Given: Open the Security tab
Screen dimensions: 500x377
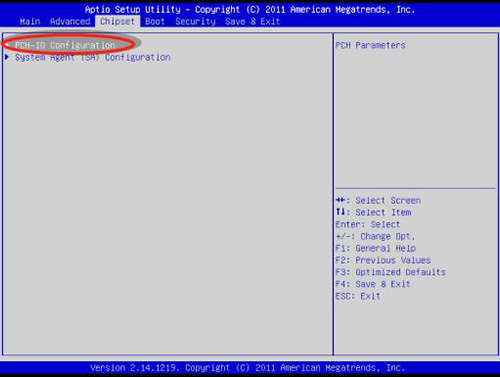Looking at the screenshot, I should pyautogui.click(x=195, y=22).
